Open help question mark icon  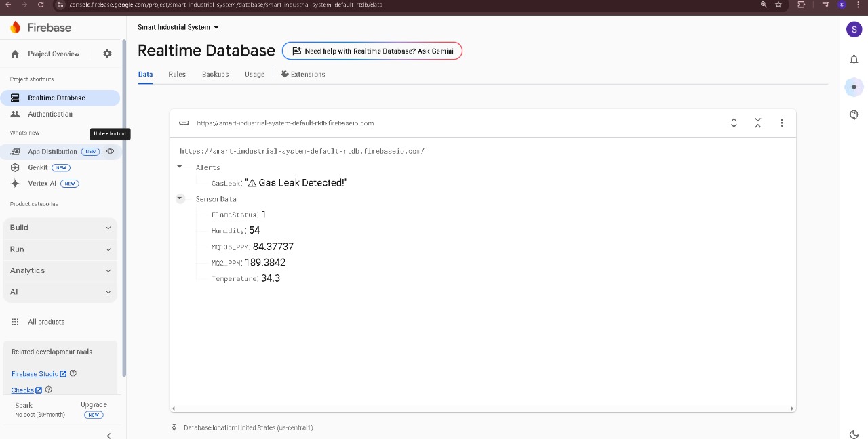(854, 114)
